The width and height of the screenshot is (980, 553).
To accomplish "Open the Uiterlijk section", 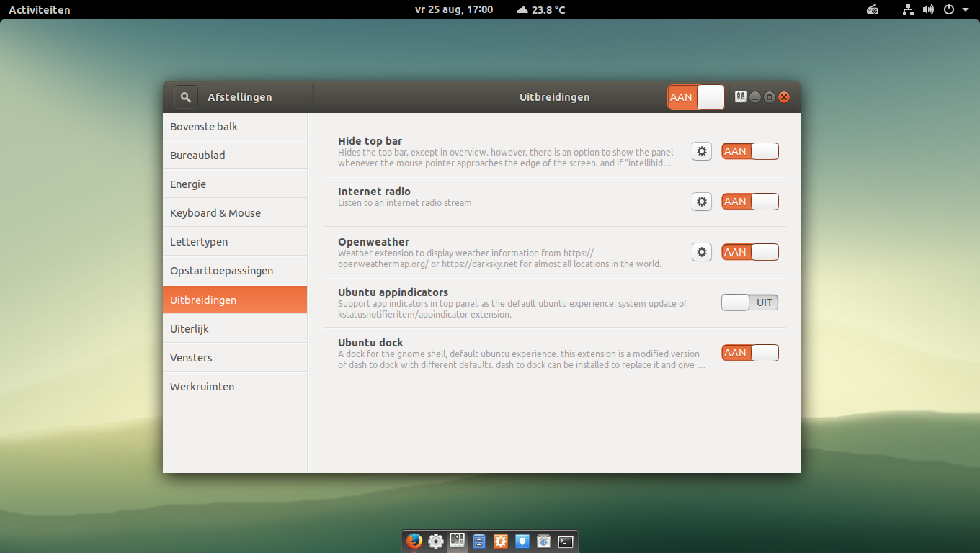I will 235,328.
